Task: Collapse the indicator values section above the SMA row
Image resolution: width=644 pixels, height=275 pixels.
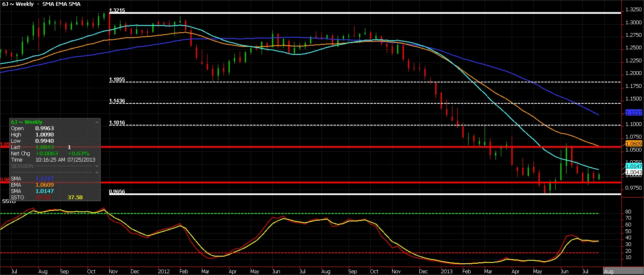Action: coord(97,172)
